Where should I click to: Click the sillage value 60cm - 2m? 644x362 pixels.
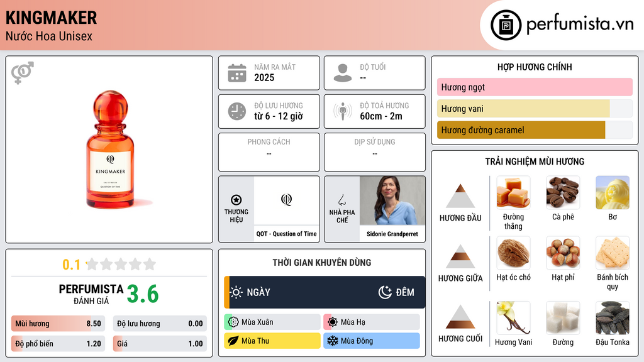click(381, 116)
